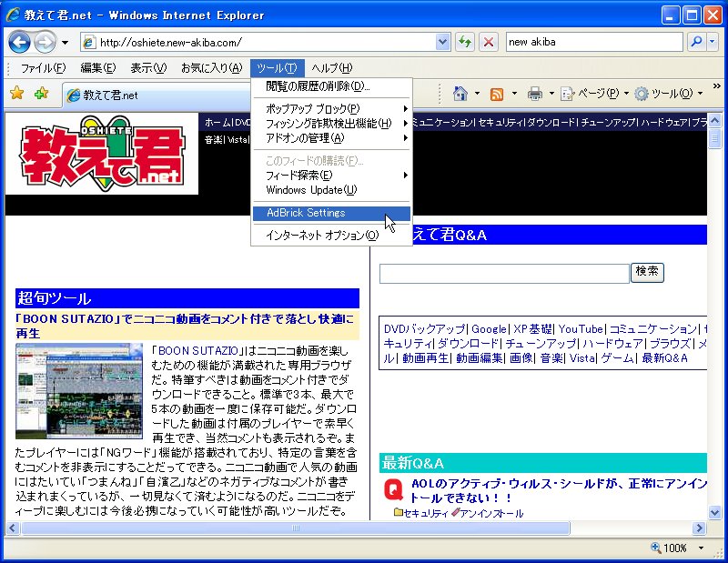This screenshot has width=728, height=563.
Task: Click the vertical scrollbar down arrow
Action: pos(714,512)
